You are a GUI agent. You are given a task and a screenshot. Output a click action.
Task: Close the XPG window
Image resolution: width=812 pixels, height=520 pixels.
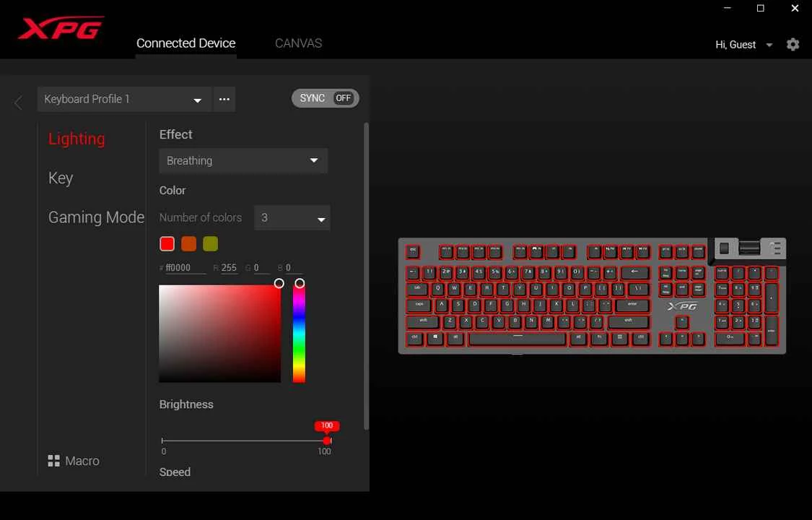795,8
